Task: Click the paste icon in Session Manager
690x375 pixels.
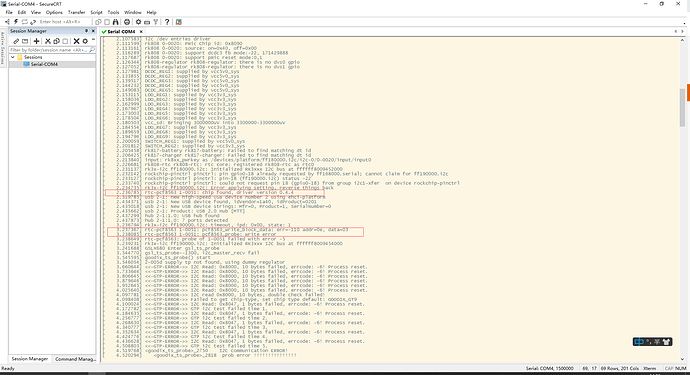Action: pyautogui.click(x=65, y=41)
